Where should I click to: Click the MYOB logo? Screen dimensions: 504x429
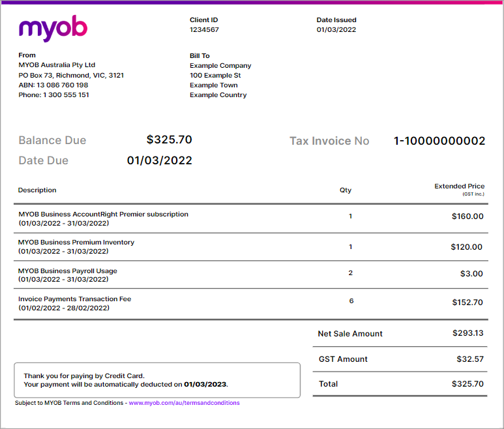click(x=53, y=28)
